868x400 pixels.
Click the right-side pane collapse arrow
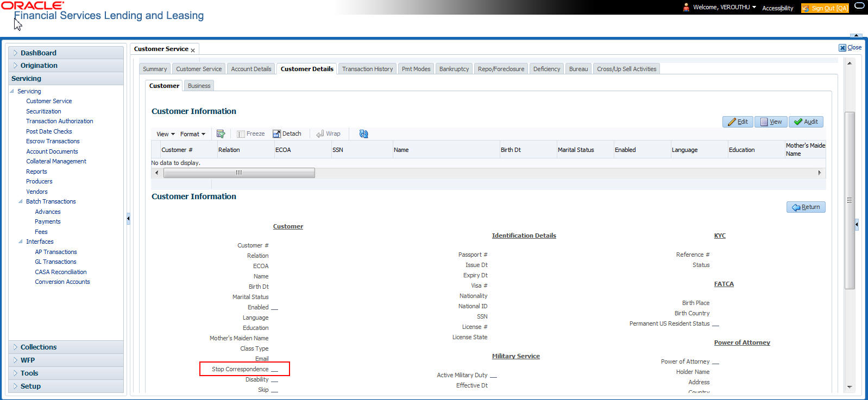click(x=857, y=224)
